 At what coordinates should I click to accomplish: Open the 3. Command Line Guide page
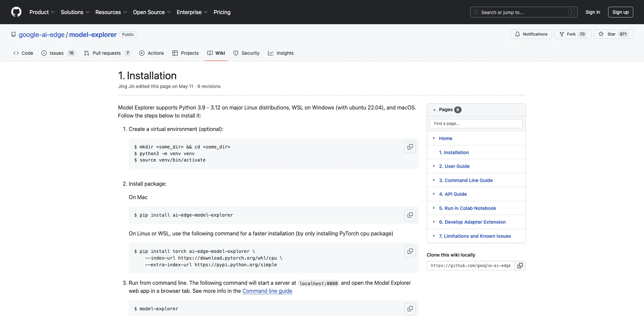466,180
